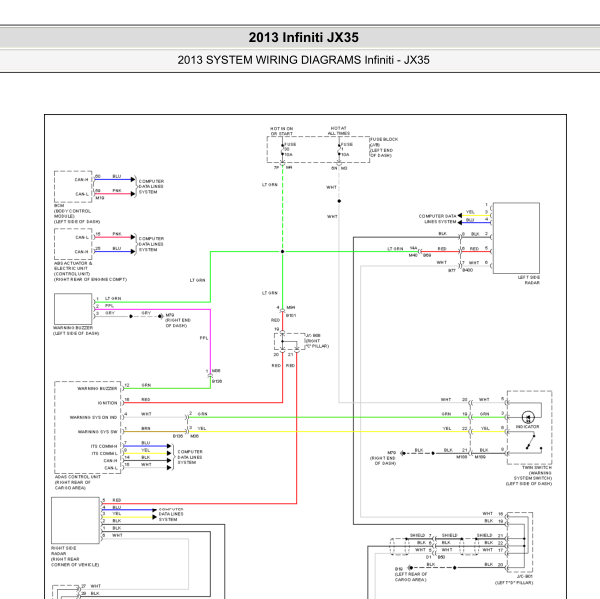Viewport: 600px width, 599px height.
Task: Click the 'WARNING SYS ON IND' pin label
Action: (93, 418)
